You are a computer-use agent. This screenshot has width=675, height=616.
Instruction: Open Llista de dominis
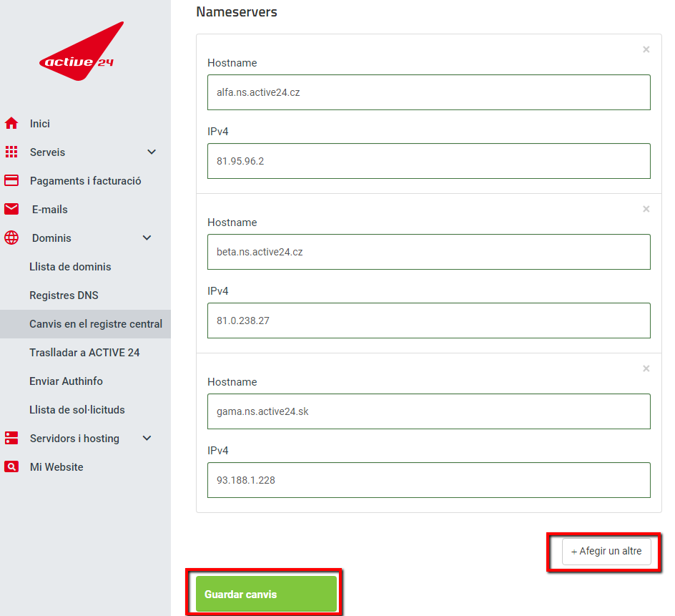click(x=70, y=267)
